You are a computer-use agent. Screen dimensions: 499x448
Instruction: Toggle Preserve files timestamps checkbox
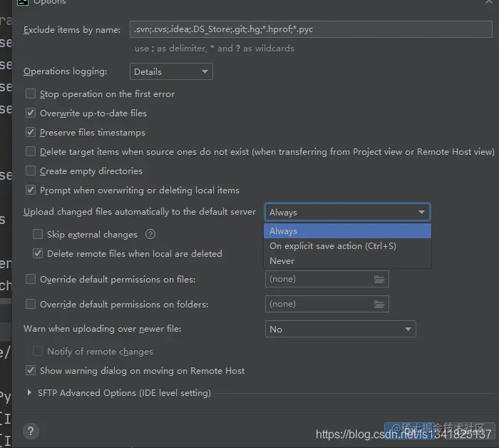pos(31,132)
